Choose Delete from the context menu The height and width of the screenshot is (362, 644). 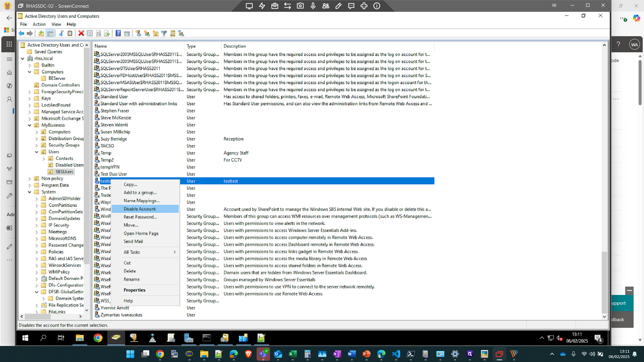145,271
